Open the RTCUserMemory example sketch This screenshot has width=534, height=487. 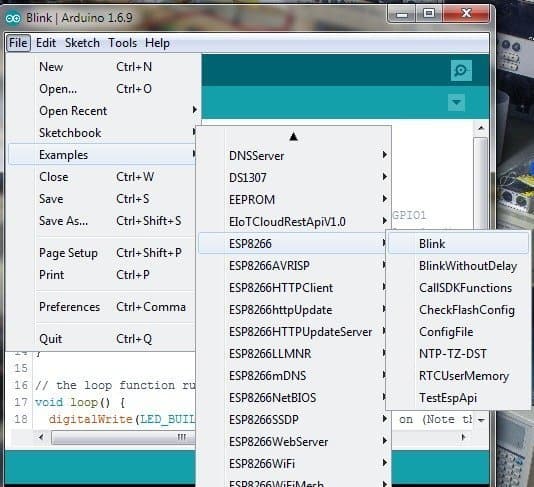pyautogui.click(x=458, y=376)
